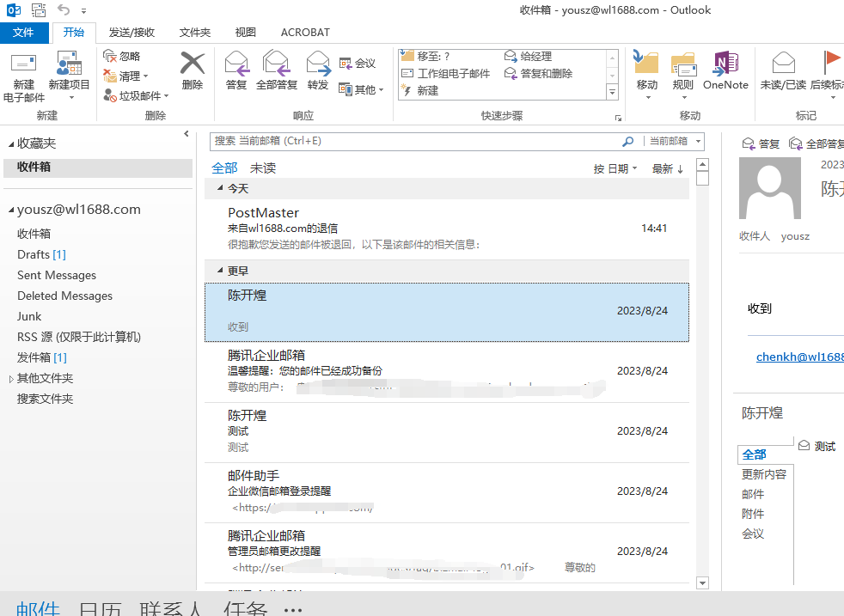Viewport: 844px width, 616px height.
Task: Customize Quick Access Toolbar dropdown arrow
Action: point(84,10)
